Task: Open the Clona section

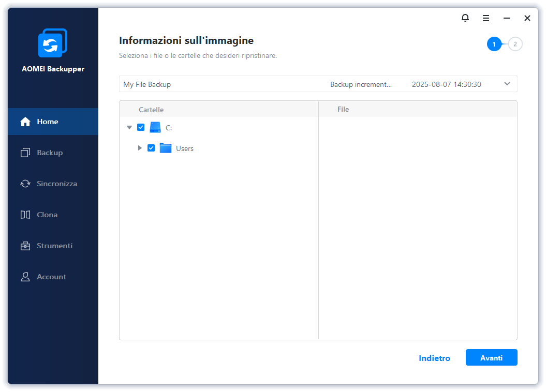Action: point(47,215)
